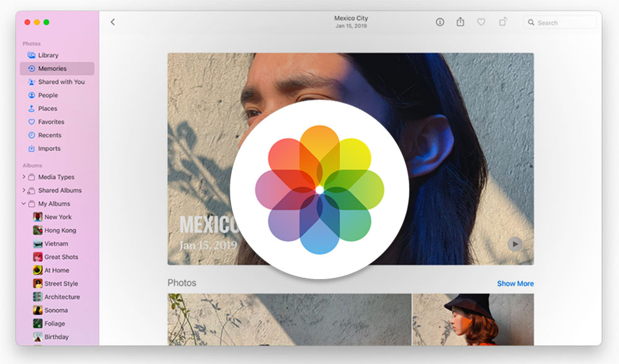Click the back arrow in the toolbar

113,22
